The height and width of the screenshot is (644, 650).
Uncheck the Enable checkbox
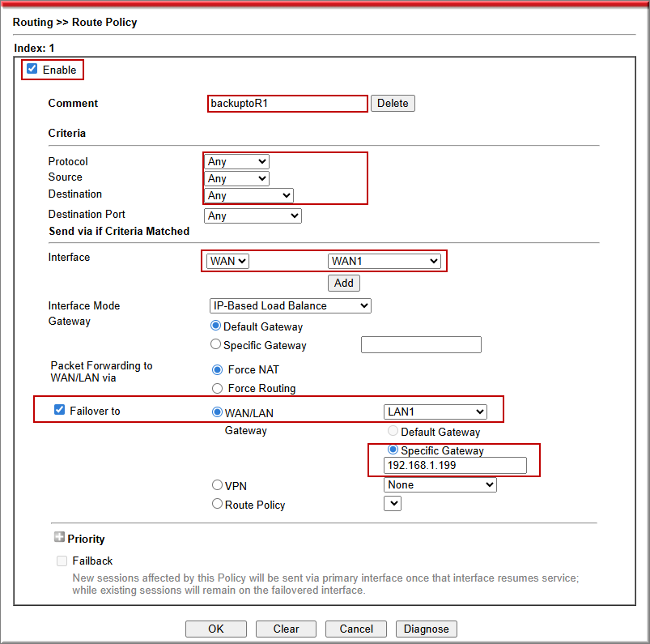tap(32, 70)
